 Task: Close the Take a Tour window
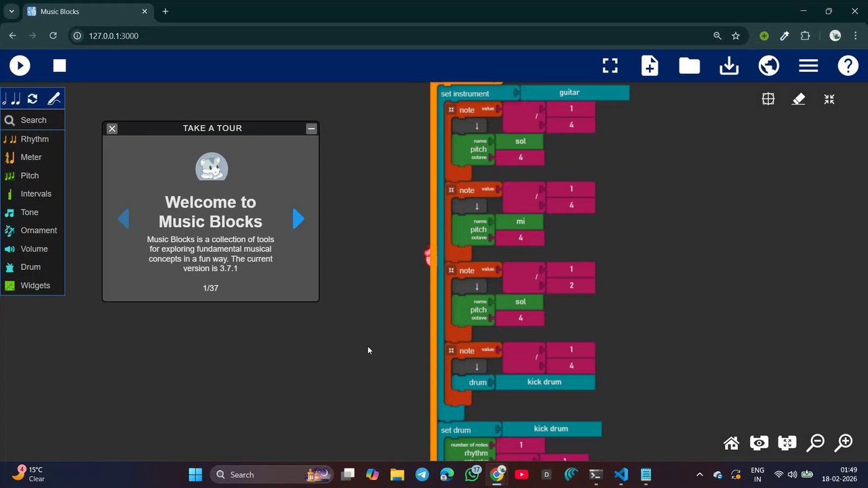tap(113, 129)
